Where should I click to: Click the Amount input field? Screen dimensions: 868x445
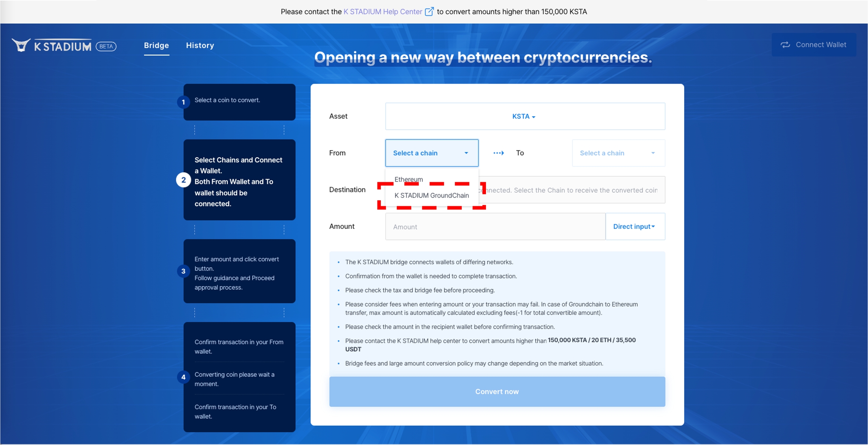[x=495, y=226]
